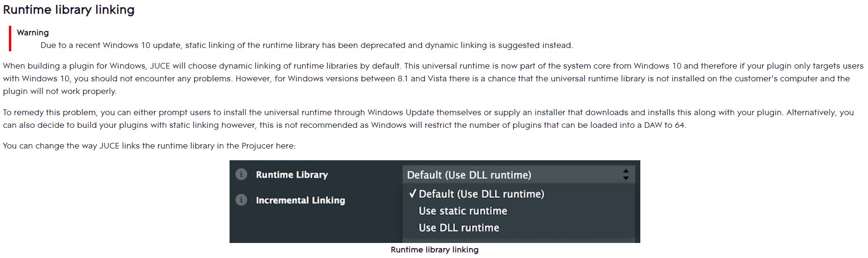Viewport: 868px width, 258px height.
Task: Click the deprecated static linking warning sentence
Action: click(307, 45)
